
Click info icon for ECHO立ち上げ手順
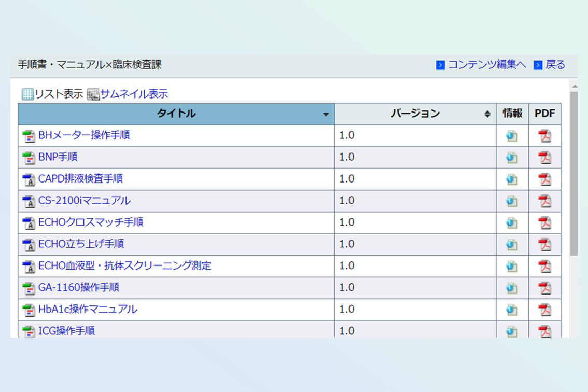(x=512, y=245)
